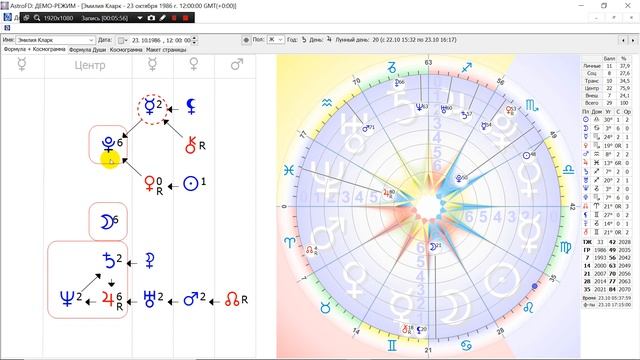Switch to Формула Души tab
The image size is (640, 360).
point(87,50)
